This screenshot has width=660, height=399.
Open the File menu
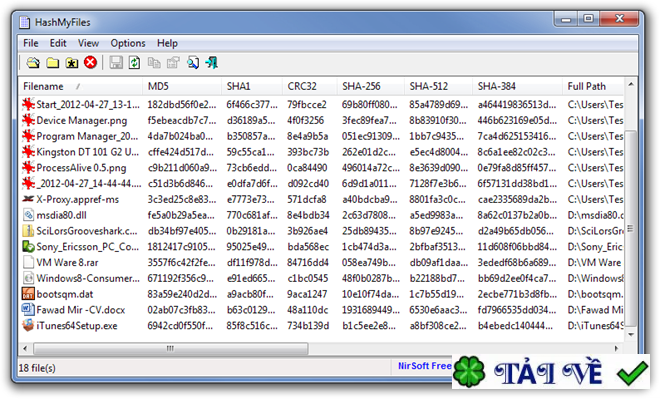tap(31, 43)
